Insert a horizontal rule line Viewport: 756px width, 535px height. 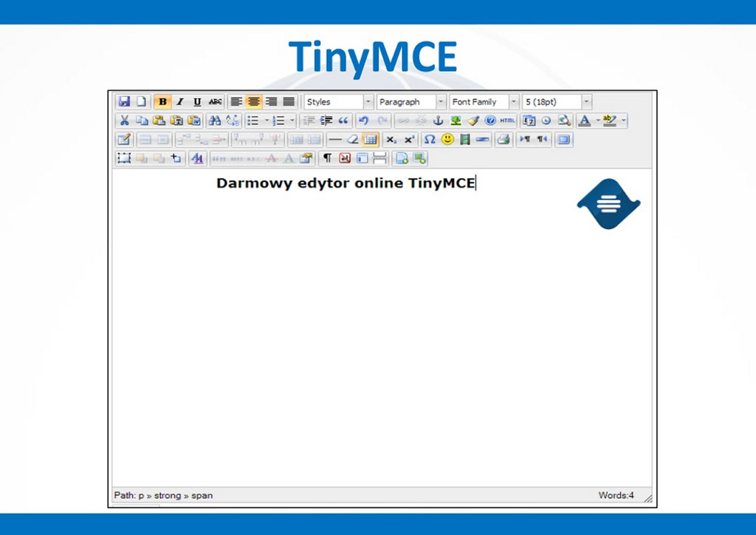[x=334, y=140]
